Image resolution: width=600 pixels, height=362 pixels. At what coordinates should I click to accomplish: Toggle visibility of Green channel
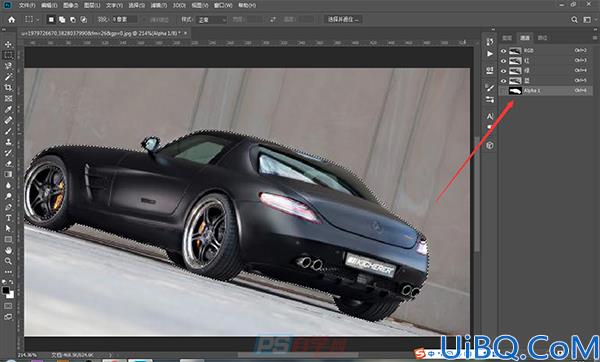[504, 70]
